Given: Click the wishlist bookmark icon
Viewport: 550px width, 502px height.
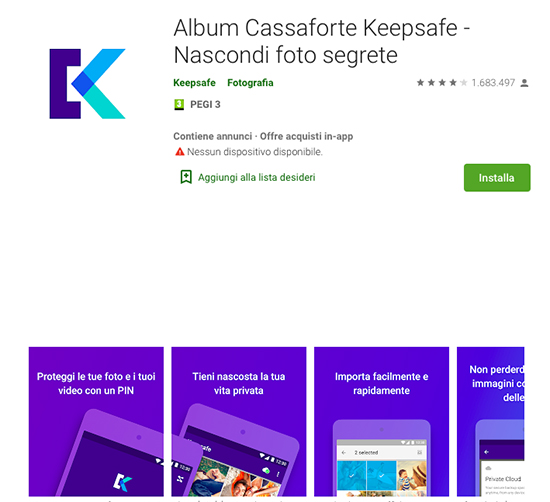Looking at the screenshot, I should point(186,177).
